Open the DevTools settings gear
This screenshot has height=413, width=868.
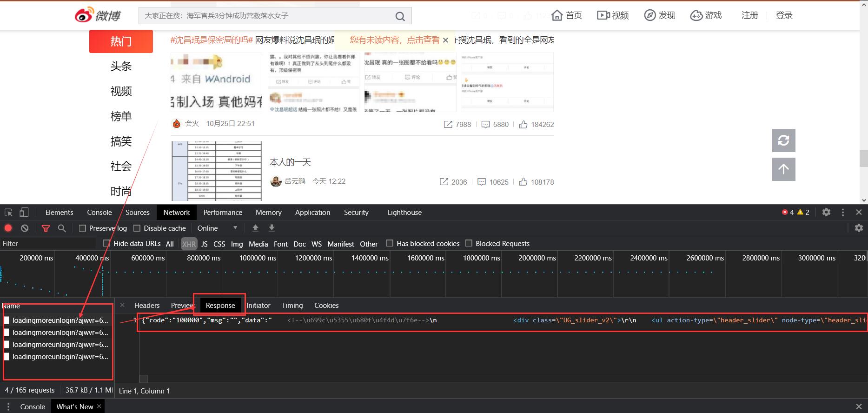(826, 212)
